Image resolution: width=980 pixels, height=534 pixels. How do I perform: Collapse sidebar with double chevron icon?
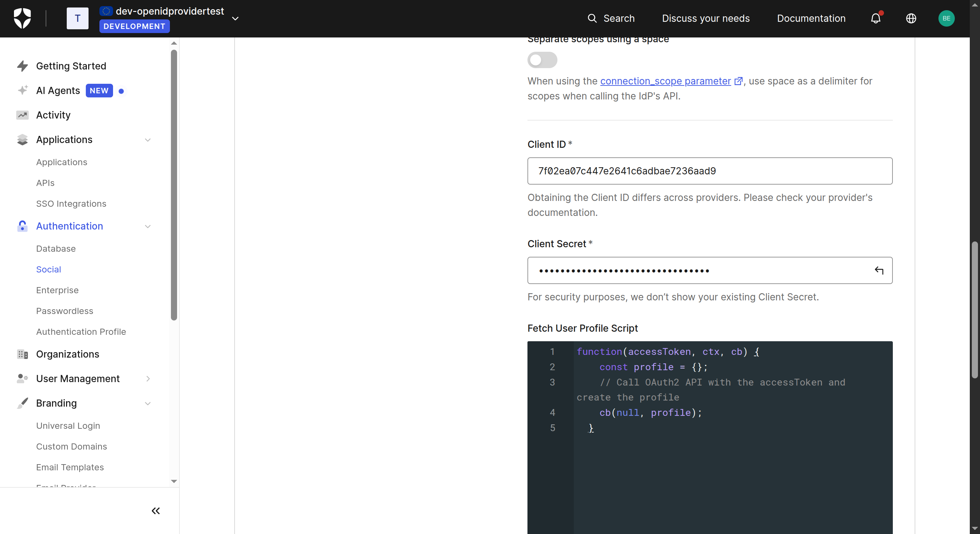pyautogui.click(x=156, y=511)
